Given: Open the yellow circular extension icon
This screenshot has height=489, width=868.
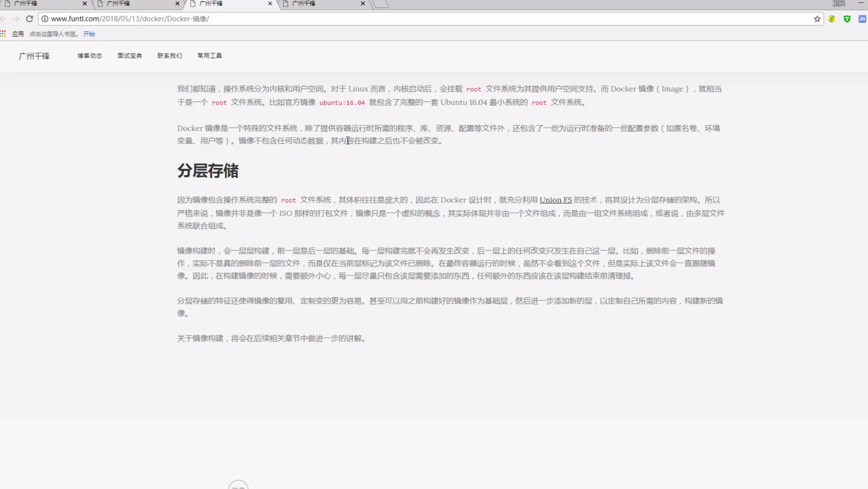Looking at the screenshot, I should 831,19.
